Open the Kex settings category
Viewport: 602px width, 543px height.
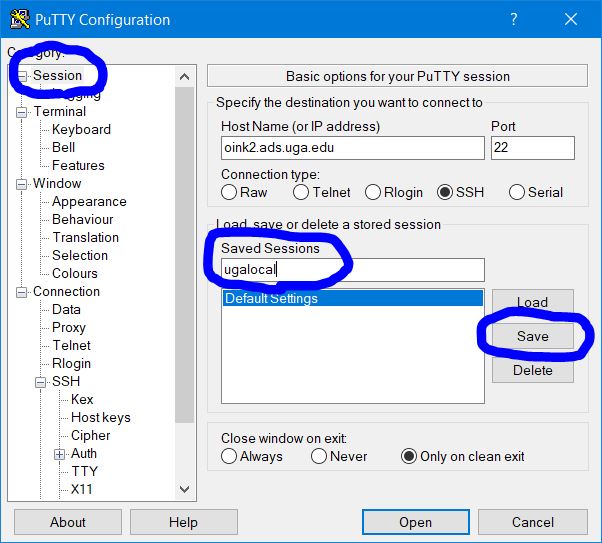82,399
